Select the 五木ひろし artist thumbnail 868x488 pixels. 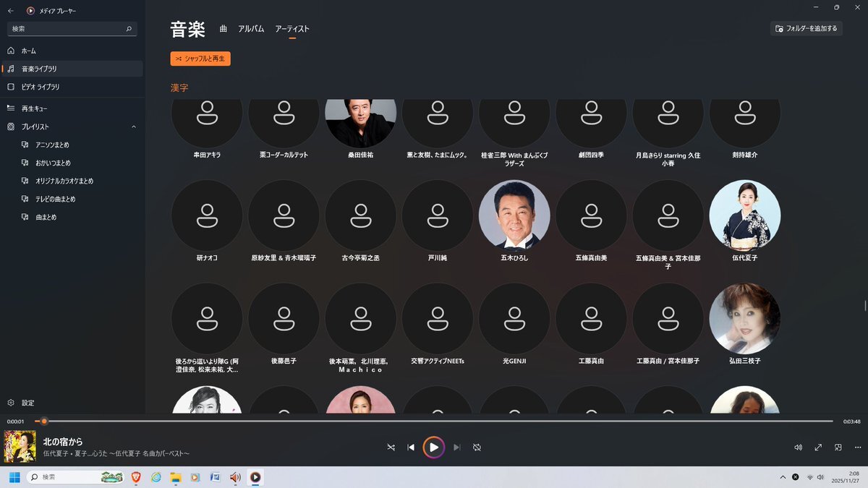[x=514, y=215]
